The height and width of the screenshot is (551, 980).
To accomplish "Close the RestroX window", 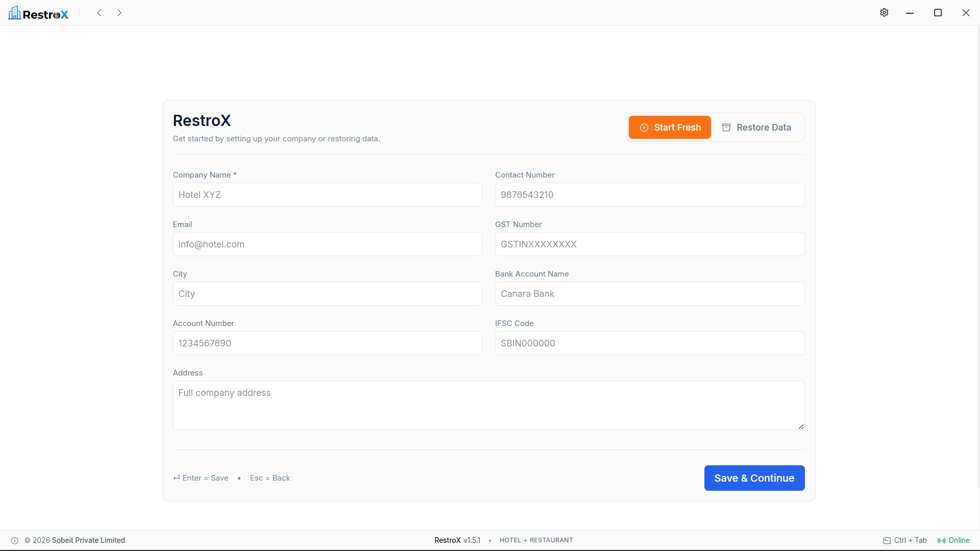I will click(x=966, y=13).
